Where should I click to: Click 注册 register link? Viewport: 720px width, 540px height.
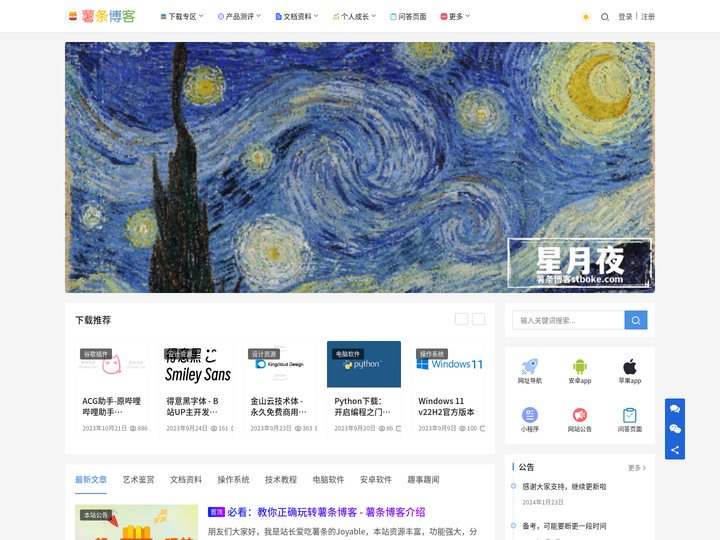[x=648, y=17]
